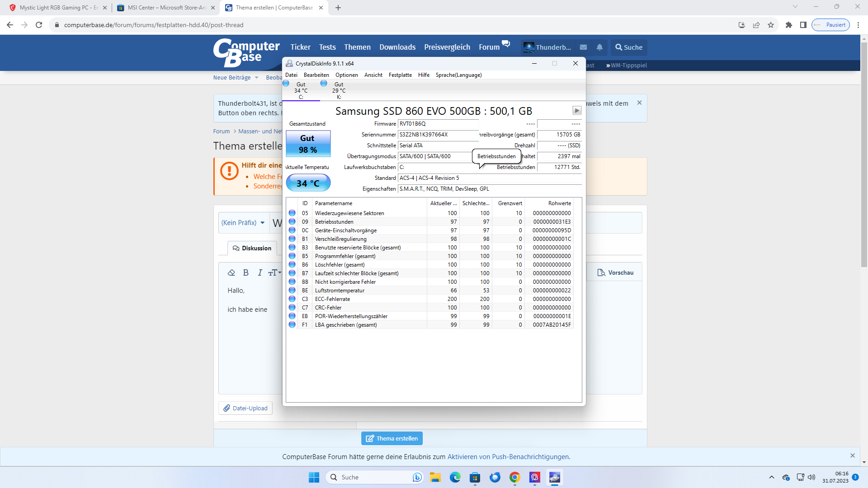Open the Optionen menu
This screenshot has width=868, height=488.
346,75
